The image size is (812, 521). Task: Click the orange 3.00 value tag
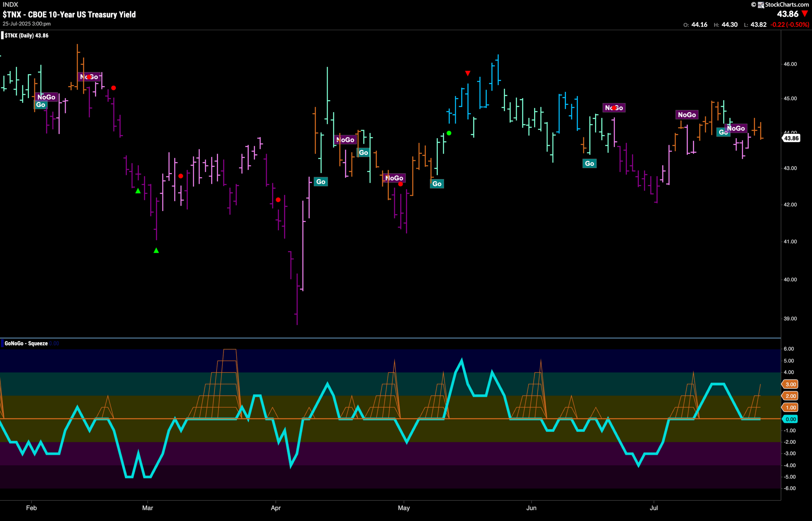tap(790, 384)
